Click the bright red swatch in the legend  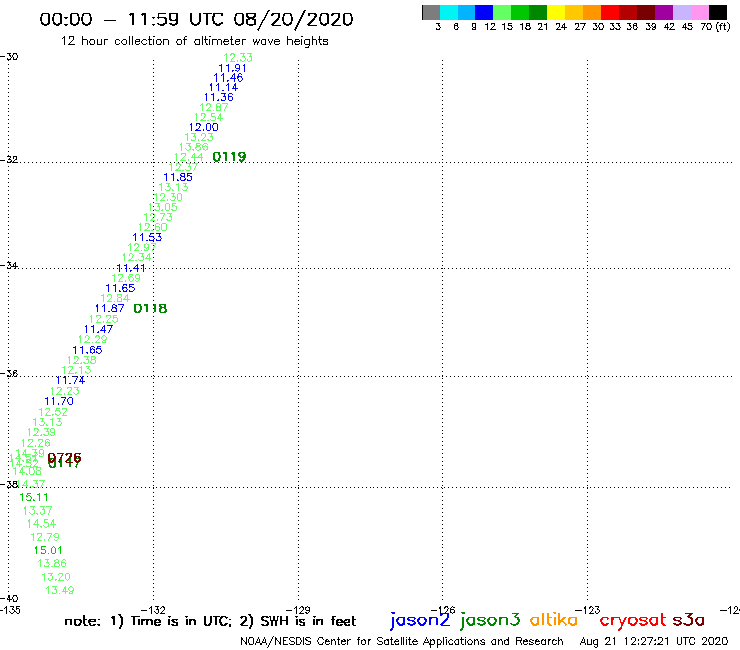[610, 12]
